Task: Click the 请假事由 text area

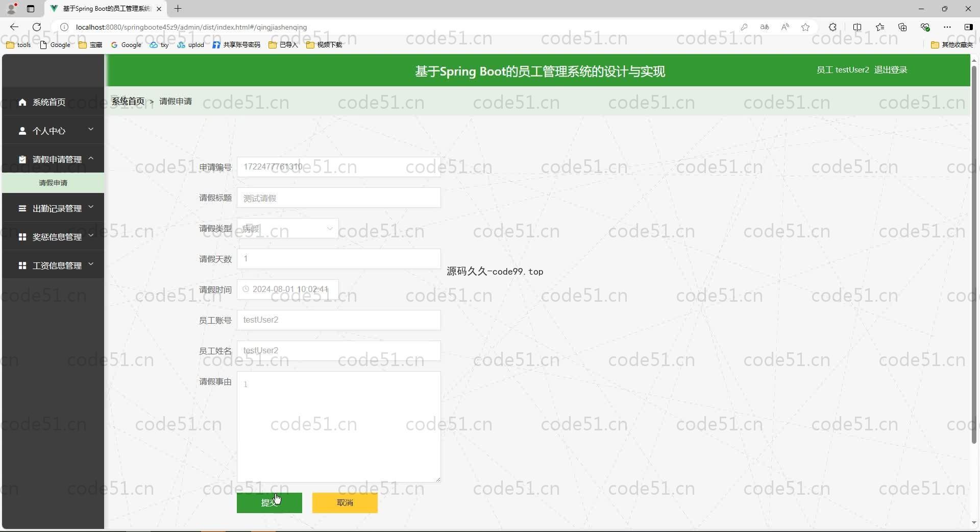Action: click(338, 426)
